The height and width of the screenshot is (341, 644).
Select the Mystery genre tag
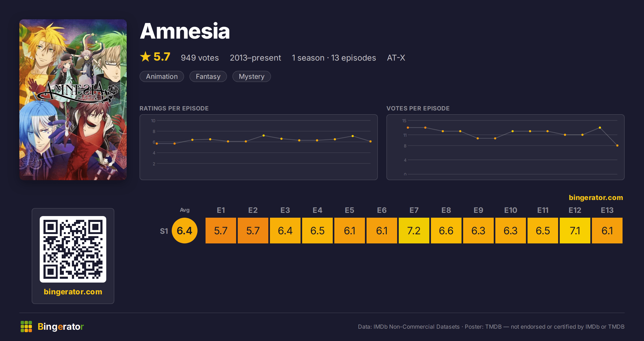tap(252, 76)
